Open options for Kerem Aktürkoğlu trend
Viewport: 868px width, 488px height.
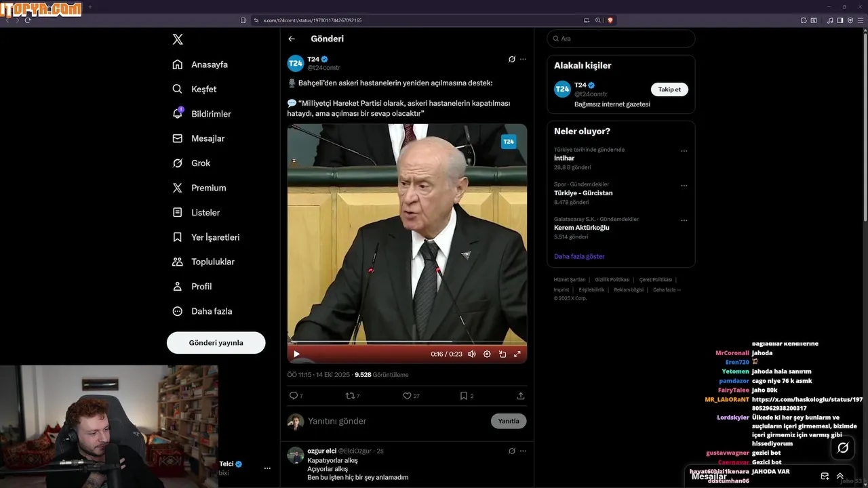pos(684,220)
